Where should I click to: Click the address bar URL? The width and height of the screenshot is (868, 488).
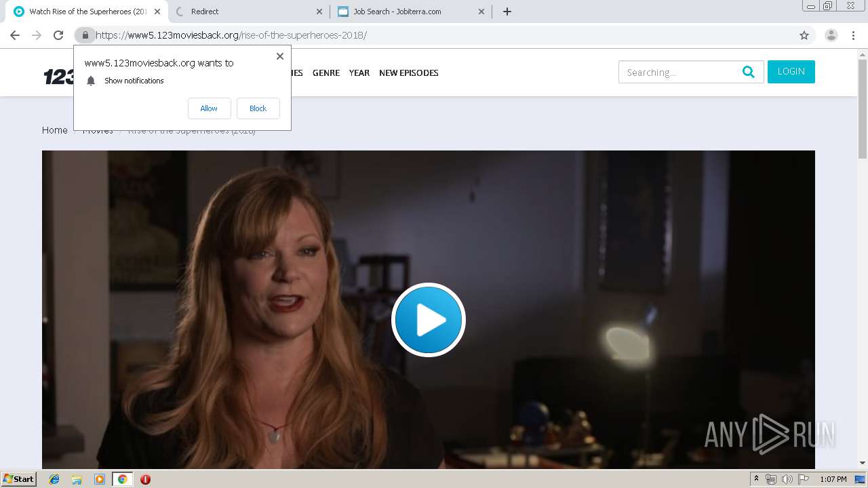(x=231, y=35)
